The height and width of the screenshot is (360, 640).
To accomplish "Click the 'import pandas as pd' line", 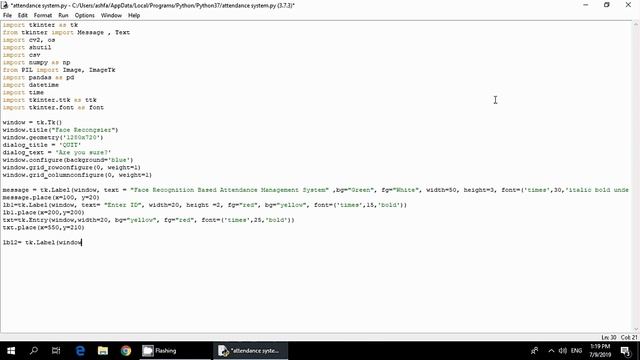I will [38, 78].
